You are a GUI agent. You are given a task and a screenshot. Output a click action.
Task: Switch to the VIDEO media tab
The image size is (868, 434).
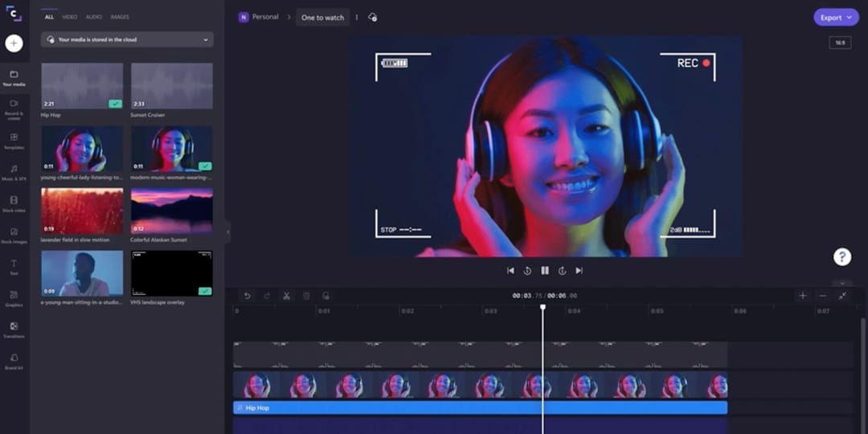(x=70, y=17)
